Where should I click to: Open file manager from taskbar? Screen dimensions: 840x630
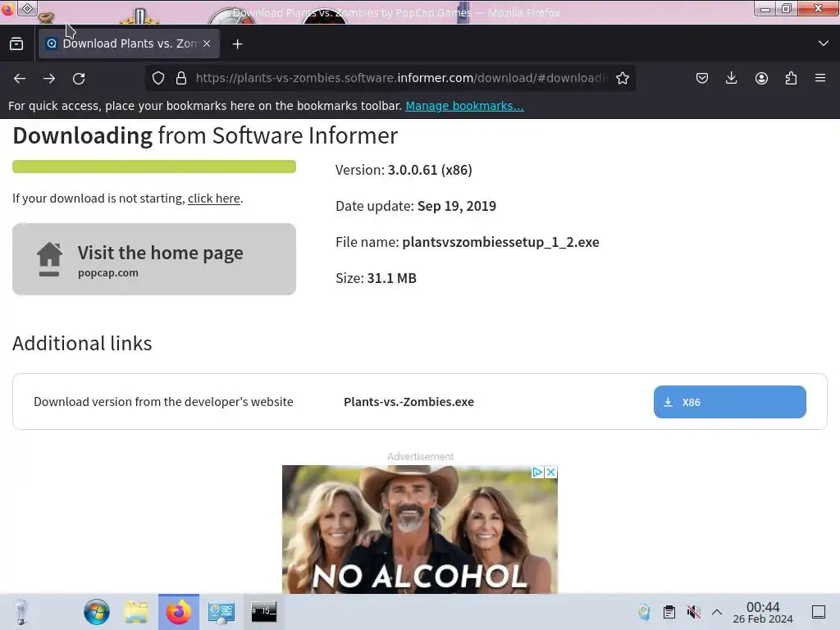coord(137,612)
